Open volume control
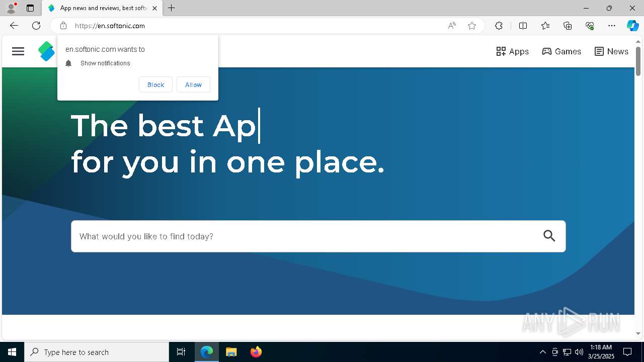The height and width of the screenshot is (362, 644). [x=579, y=352]
